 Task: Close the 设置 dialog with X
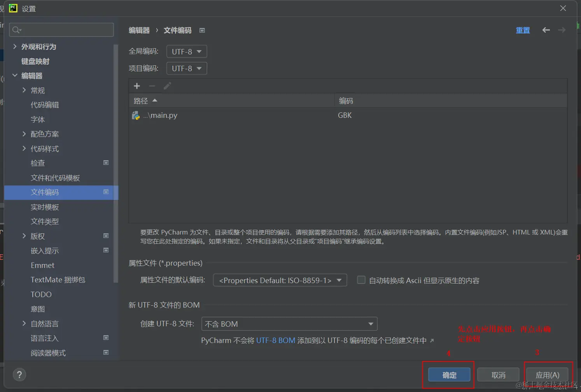click(563, 8)
